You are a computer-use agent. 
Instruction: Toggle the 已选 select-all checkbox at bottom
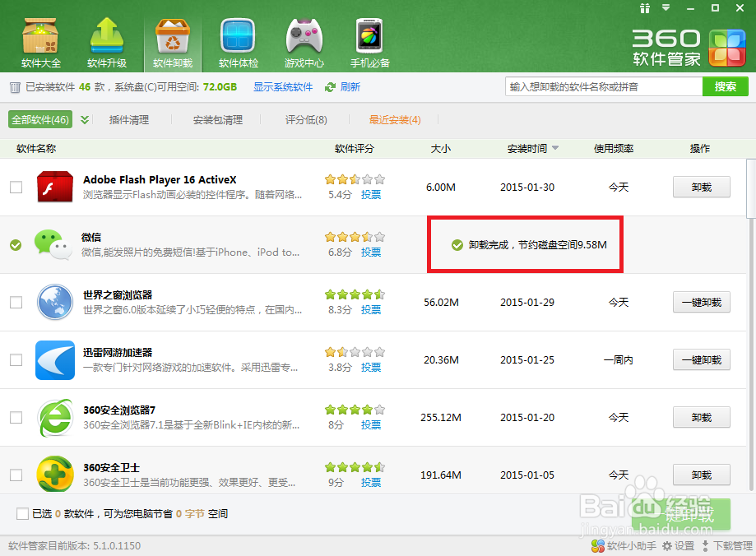[x=22, y=513]
